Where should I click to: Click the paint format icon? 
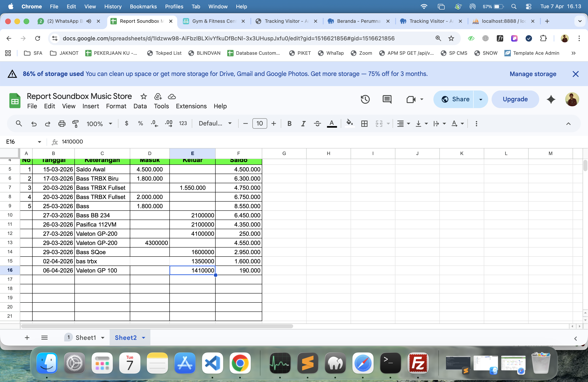point(75,123)
